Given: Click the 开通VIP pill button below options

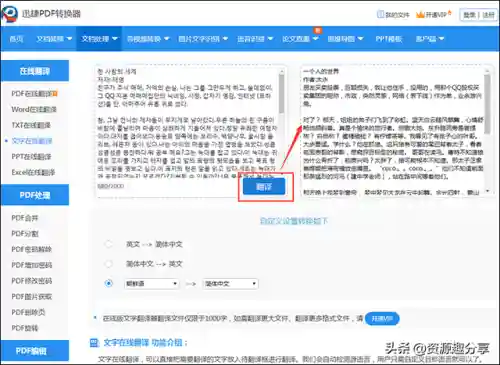Looking at the screenshot, I should (x=382, y=319).
